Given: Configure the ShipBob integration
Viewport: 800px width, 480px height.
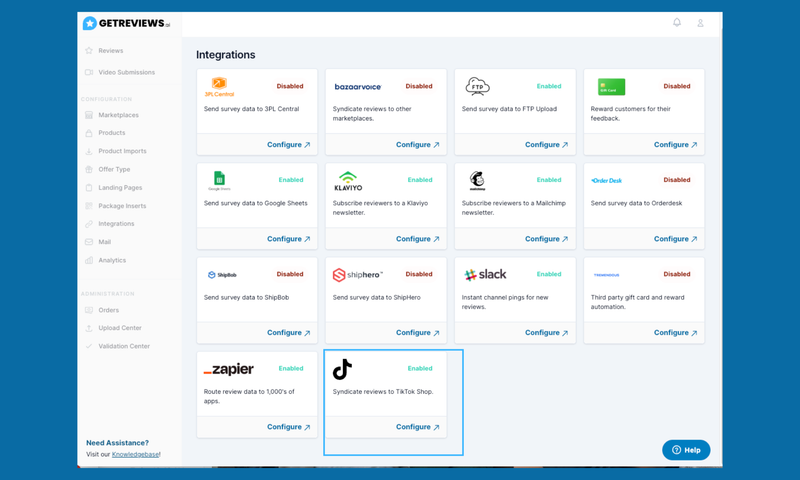Looking at the screenshot, I should tap(289, 333).
